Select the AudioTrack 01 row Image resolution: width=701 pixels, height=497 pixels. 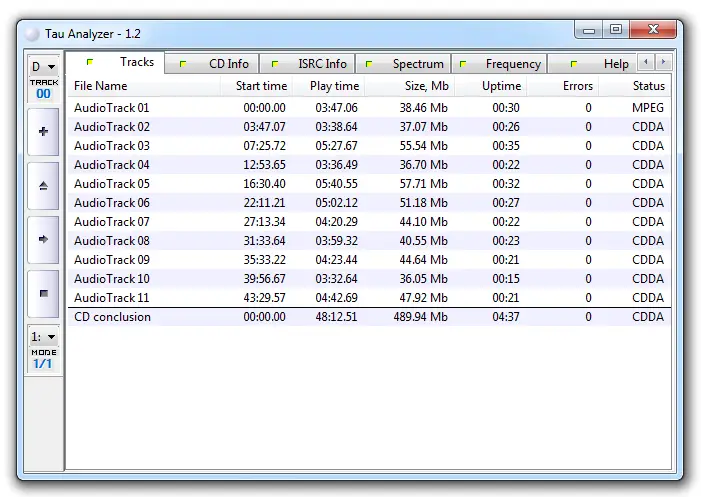(369, 108)
